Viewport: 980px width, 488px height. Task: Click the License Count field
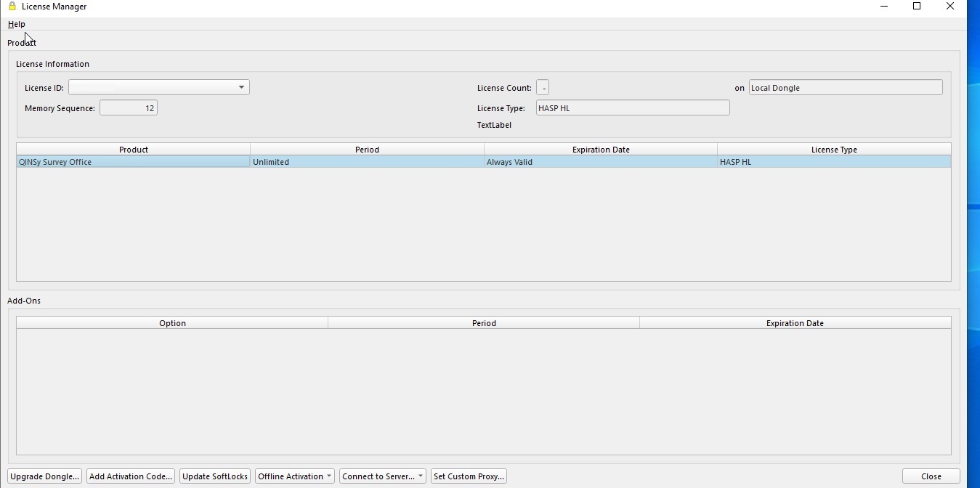pyautogui.click(x=543, y=88)
